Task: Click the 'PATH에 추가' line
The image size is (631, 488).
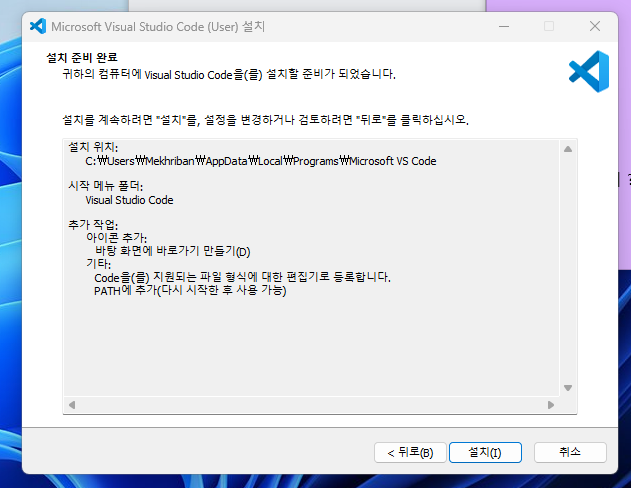Action: [x=190, y=290]
